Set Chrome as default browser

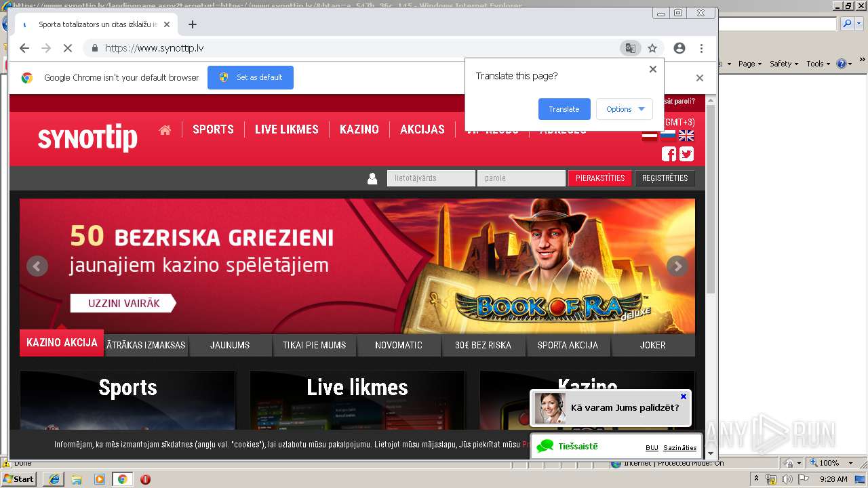(x=250, y=77)
